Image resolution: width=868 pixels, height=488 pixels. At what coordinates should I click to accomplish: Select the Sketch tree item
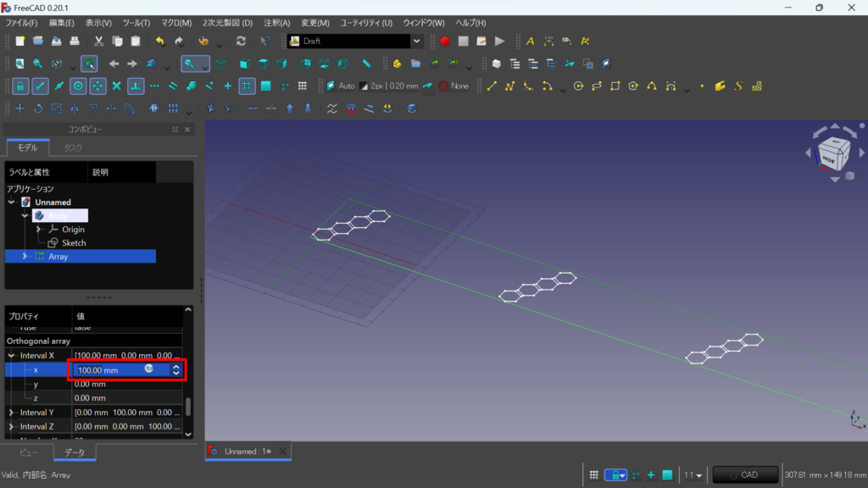74,243
